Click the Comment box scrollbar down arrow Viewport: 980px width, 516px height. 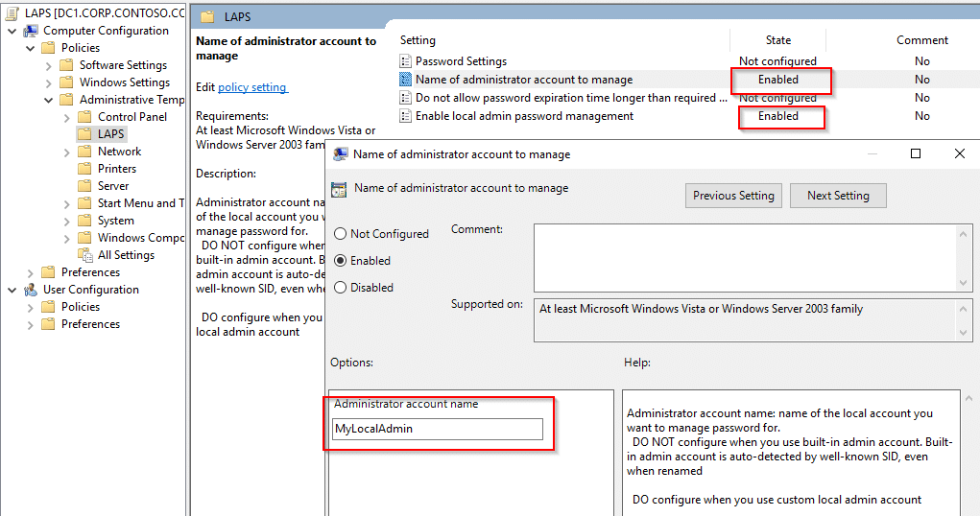click(965, 282)
